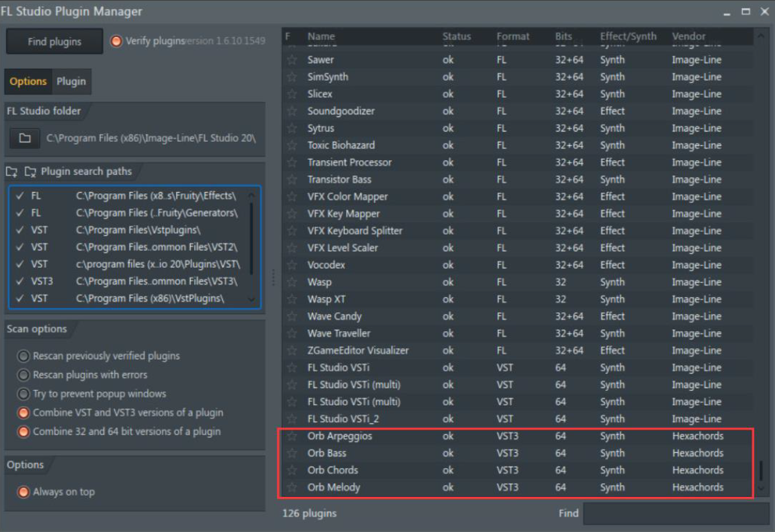Click the plugin list scroll-up arrow
The image size is (775, 532).
761,36
